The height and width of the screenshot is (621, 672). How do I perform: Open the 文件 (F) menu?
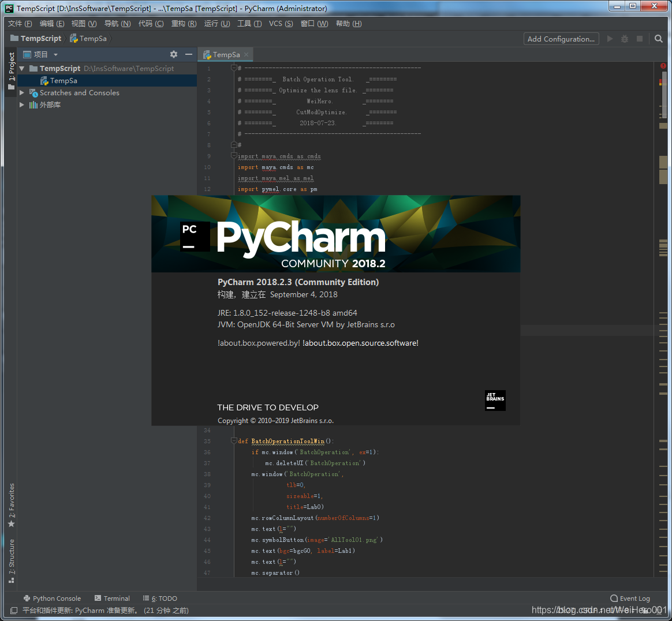[x=20, y=24]
